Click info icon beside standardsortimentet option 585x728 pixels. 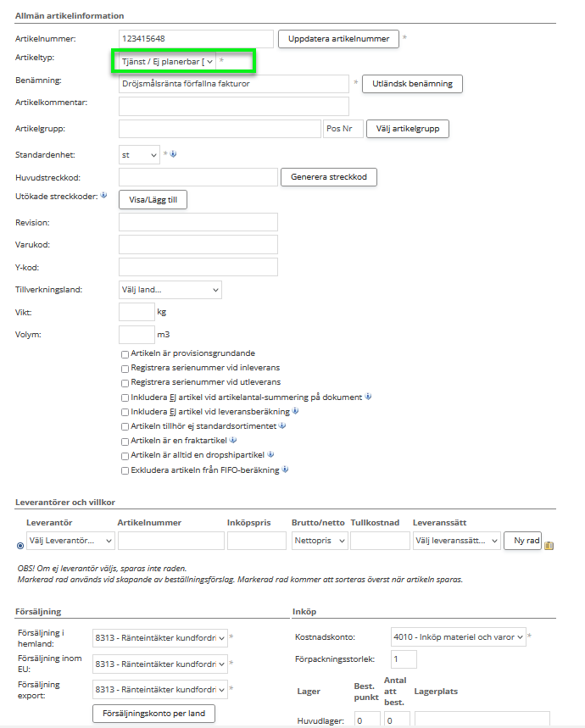click(x=282, y=425)
